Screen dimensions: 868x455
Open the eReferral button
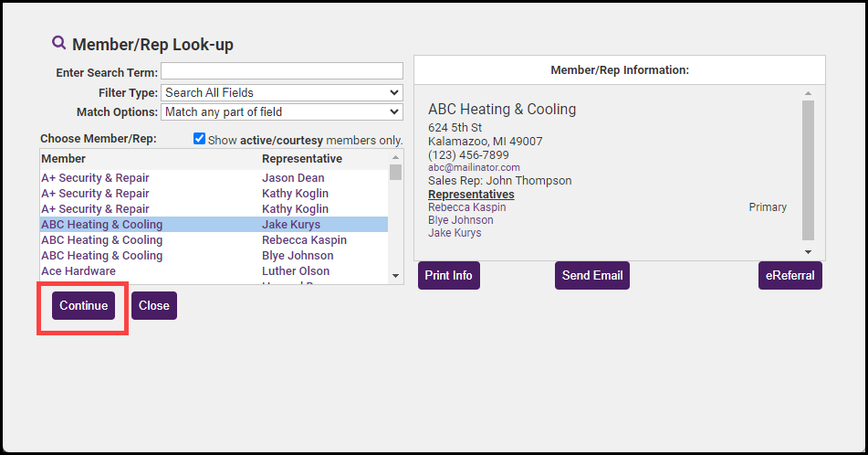790,275
